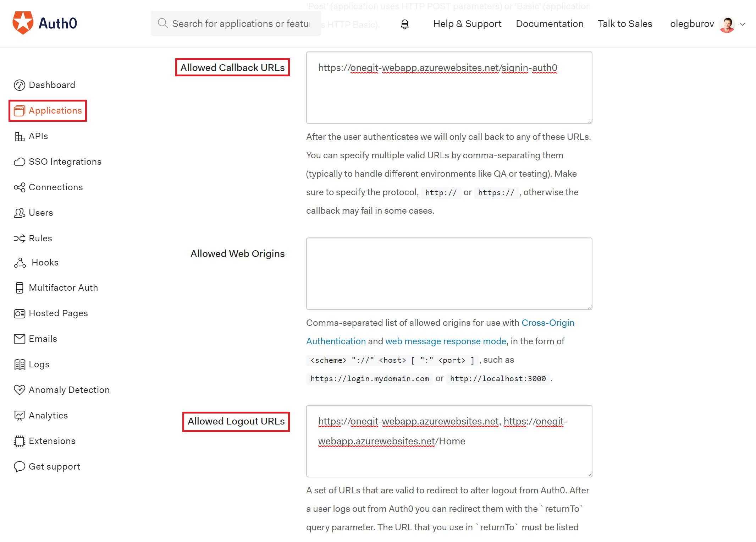The height and width of the screenshot is (542, 756).
Task: Click the APIs icon in sidebar
Action: (x=19, y=136)
